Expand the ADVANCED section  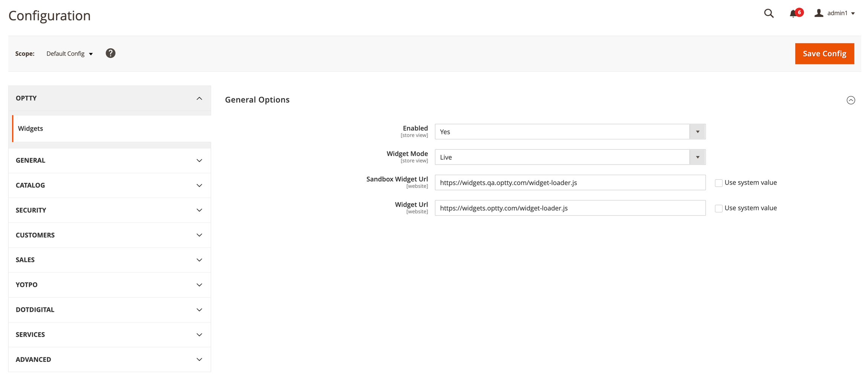109,359
